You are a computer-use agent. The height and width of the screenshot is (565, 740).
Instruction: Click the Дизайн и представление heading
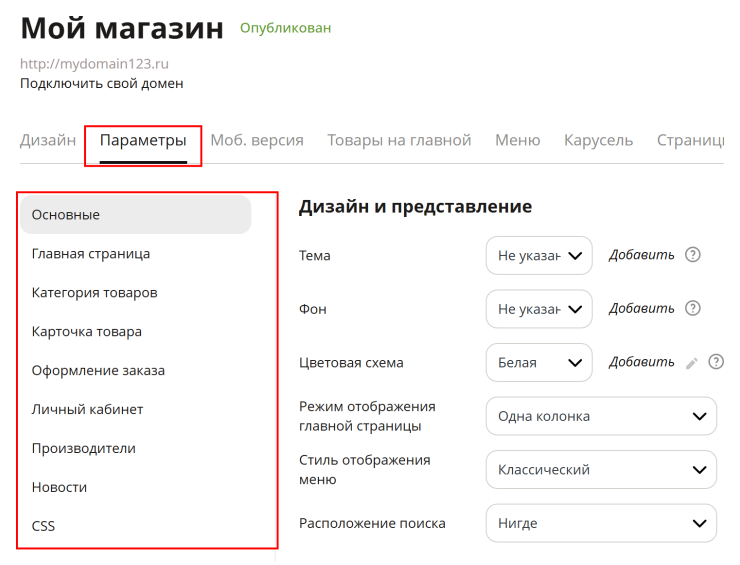415,207
